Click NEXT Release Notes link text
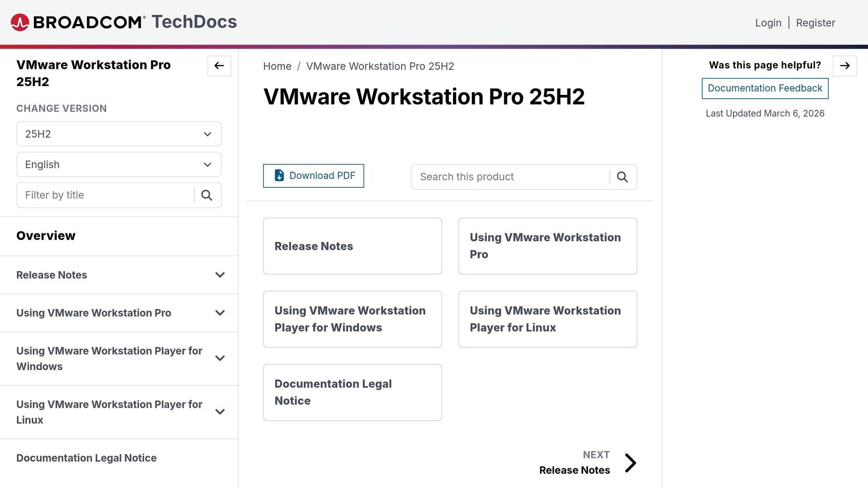 click(x=574, y=463)
